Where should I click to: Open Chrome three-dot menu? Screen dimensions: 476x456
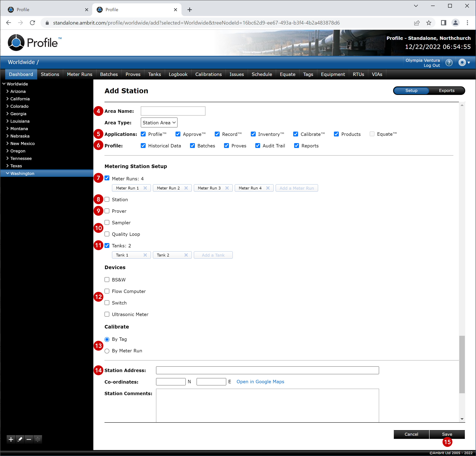467,23
